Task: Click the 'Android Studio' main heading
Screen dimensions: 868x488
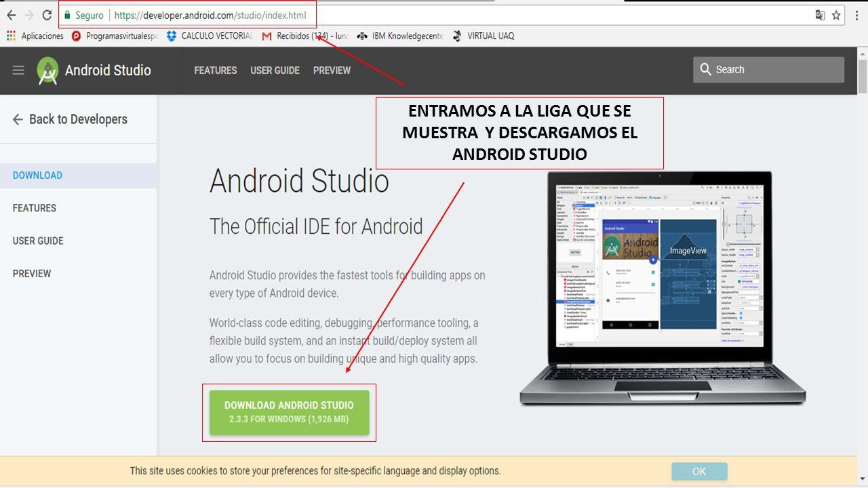Action: [x=299, y=181]
